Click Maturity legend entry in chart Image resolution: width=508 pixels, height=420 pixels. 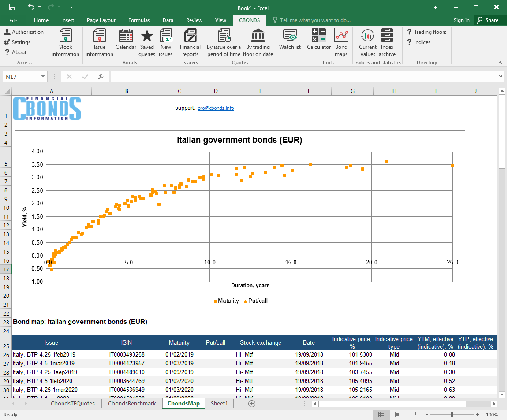pyautogui.click(x=226, y=301)
